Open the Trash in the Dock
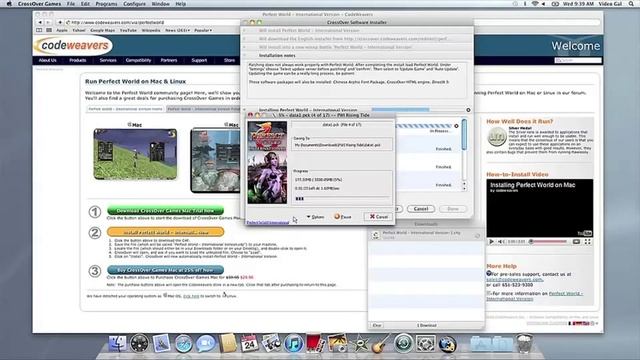 524,343
